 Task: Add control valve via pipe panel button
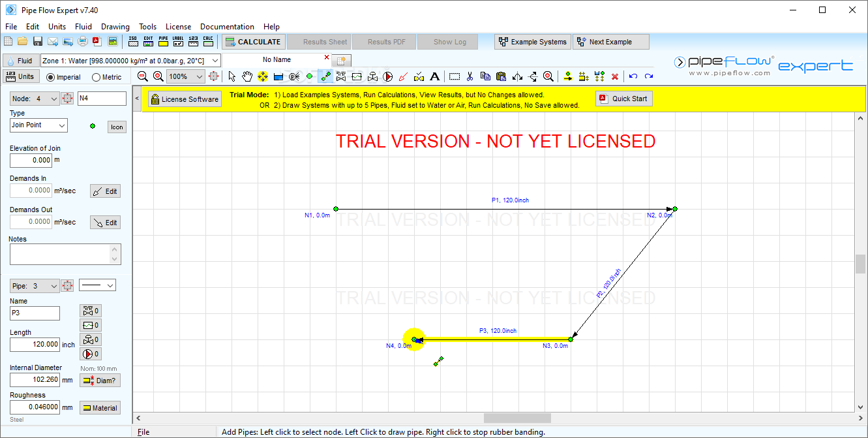coord(90,339)
